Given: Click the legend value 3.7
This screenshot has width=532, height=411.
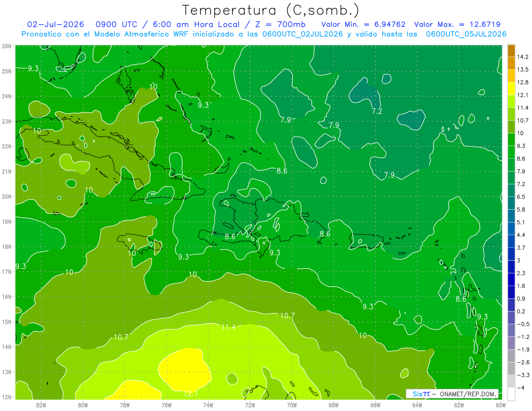Looking at the screenshot, I should click(x=522, y=248).
